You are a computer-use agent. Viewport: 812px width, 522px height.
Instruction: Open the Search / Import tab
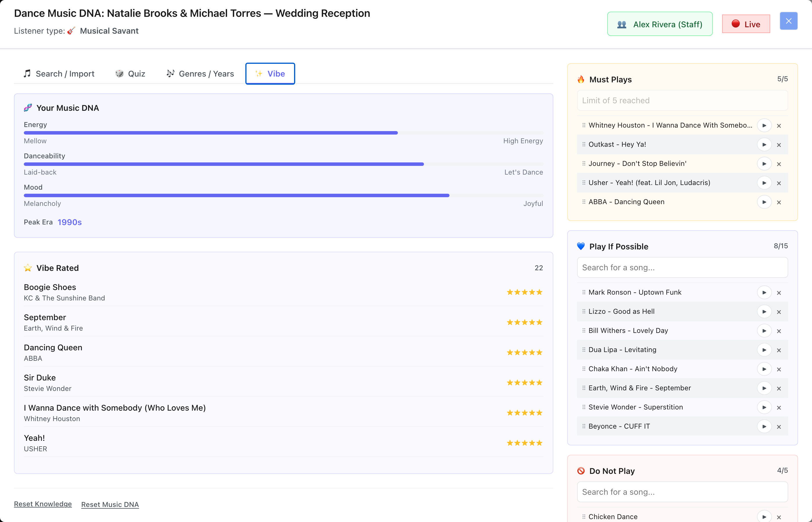click(x=59, y=74)
